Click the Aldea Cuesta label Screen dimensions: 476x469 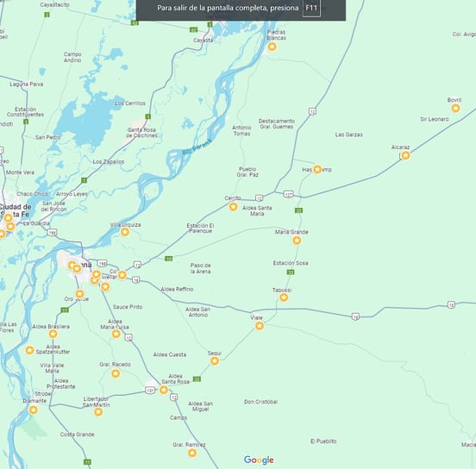tap(170, 354)
